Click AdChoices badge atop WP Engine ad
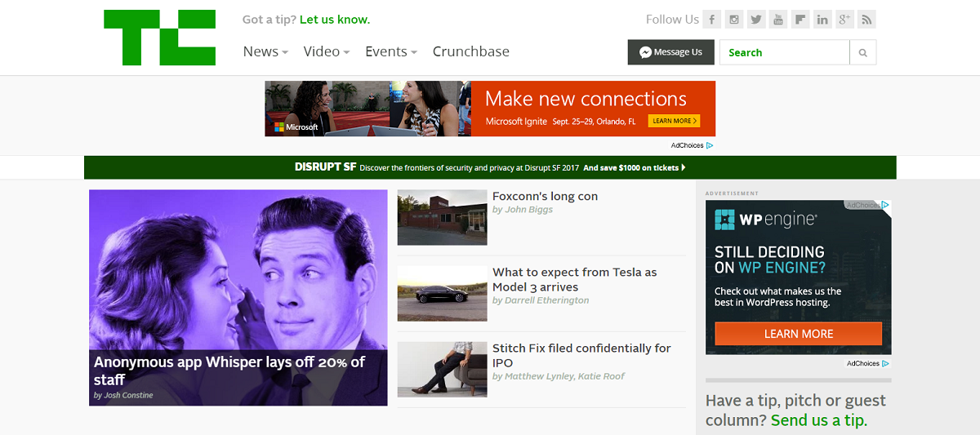 coord(867,205)
